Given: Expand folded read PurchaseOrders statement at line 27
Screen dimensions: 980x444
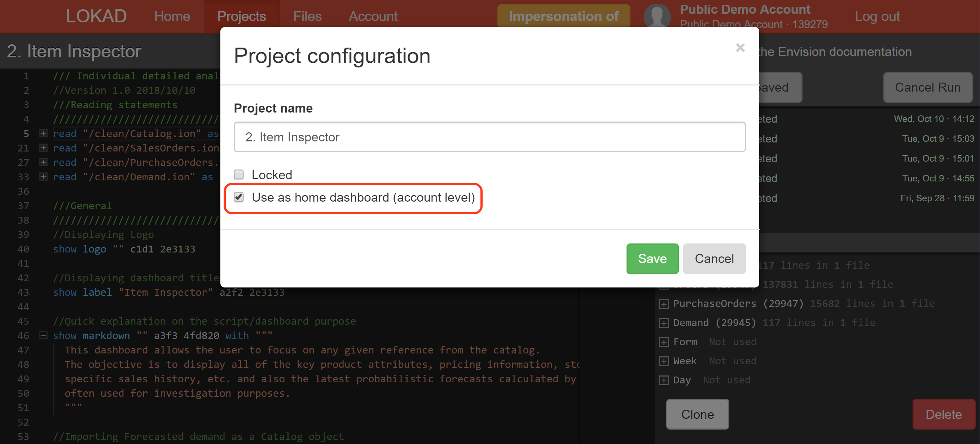Looking at the screenshot, I should pyautogui.click(x=43, y=162).
